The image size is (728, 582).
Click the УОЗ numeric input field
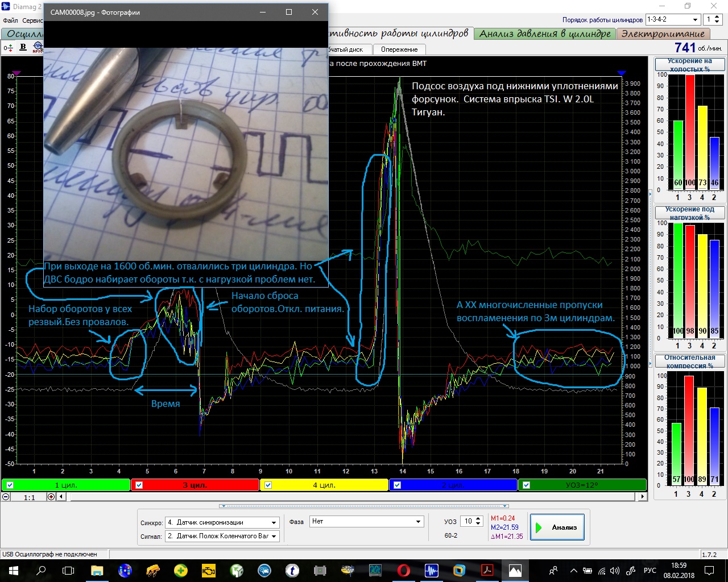468,521
